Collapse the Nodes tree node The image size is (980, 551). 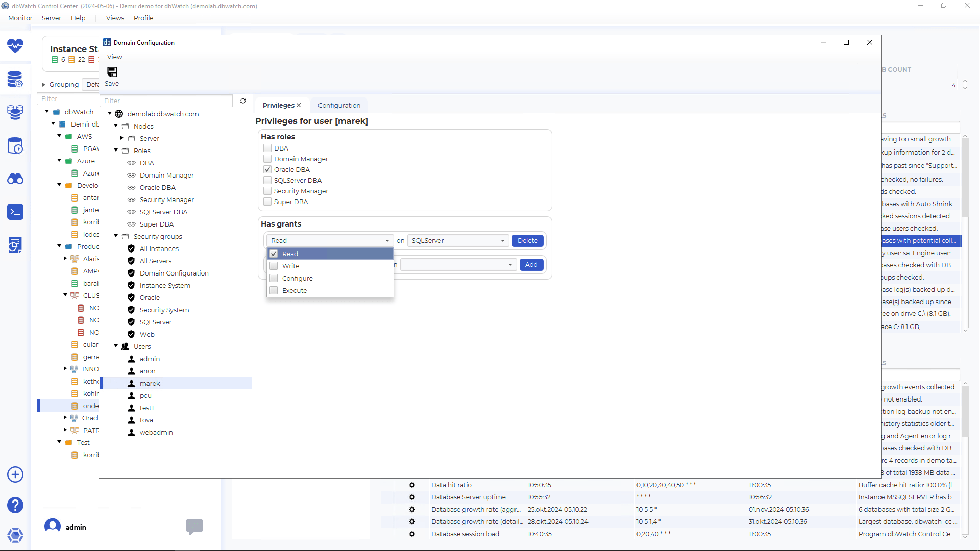click(116, 126)
